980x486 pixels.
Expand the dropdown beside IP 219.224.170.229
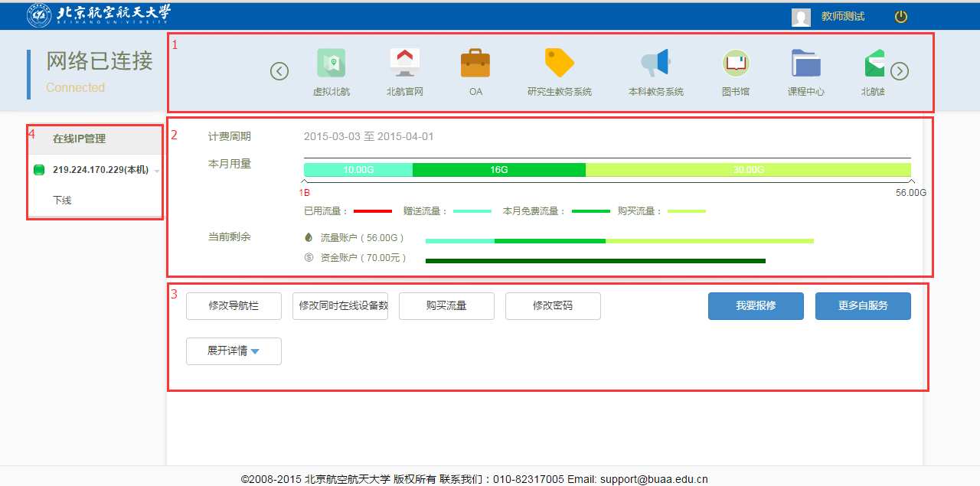point(157,171)
